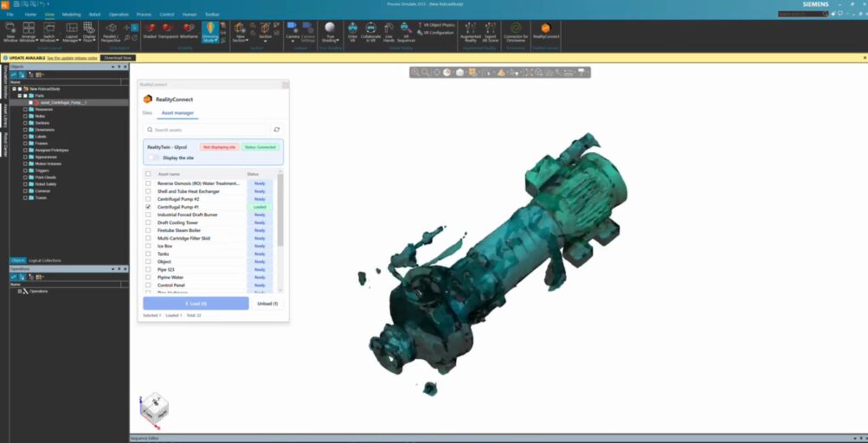Open the Sites tab in RealityConnect
The width and height of the screenshot is (868, 443).
pos(147,113)
